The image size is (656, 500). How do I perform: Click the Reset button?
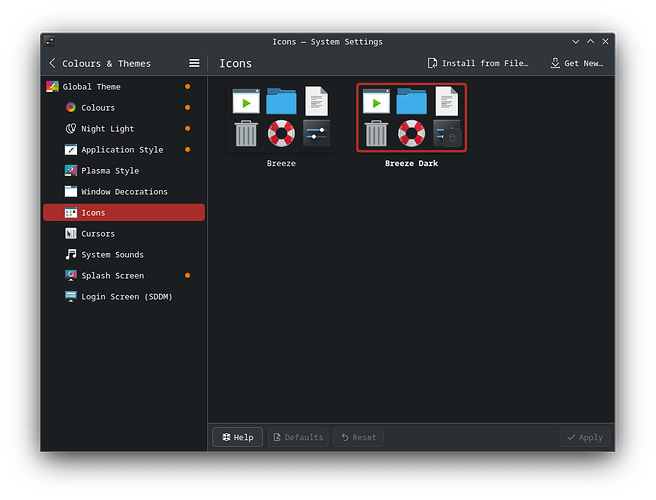click(359, 437)
